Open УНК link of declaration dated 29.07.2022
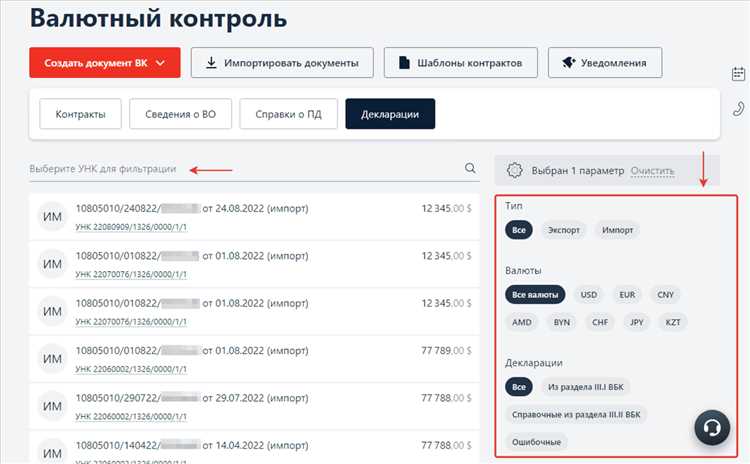 [x=131, y=417]
